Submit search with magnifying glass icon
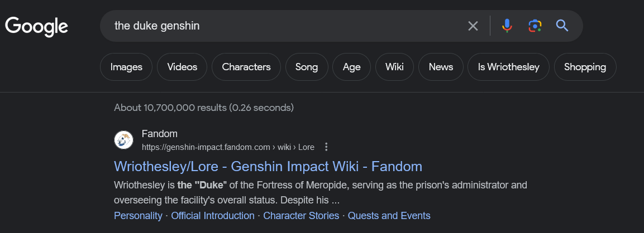This screenshot has width=644, height=233. (562, 26)
